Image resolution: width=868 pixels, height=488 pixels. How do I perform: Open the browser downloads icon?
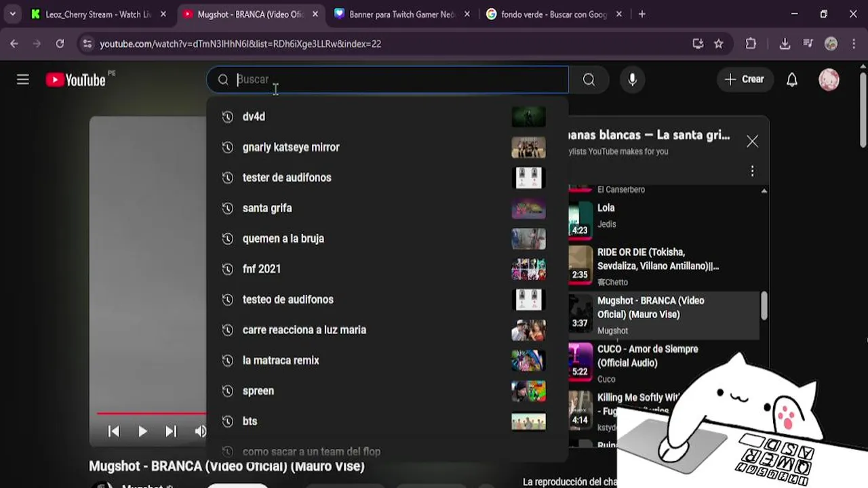click(785, 44)
